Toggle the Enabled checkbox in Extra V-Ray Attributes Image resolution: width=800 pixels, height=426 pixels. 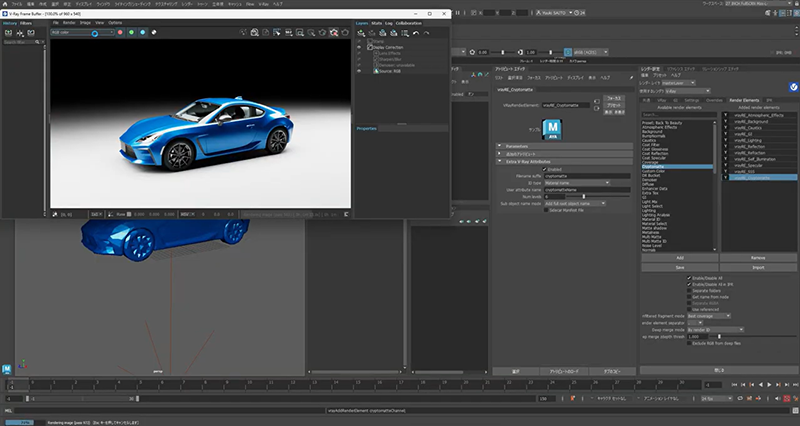coord(546,169)
